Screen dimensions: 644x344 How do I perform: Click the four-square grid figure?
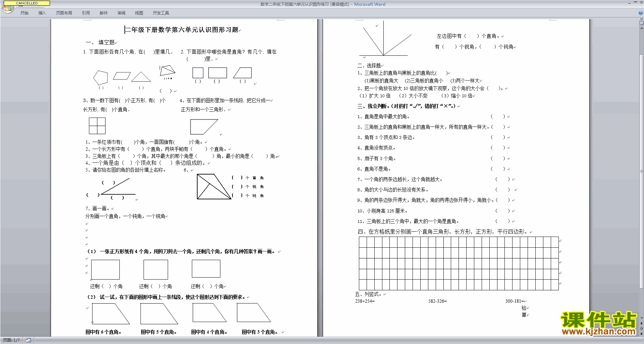(97, 126)
